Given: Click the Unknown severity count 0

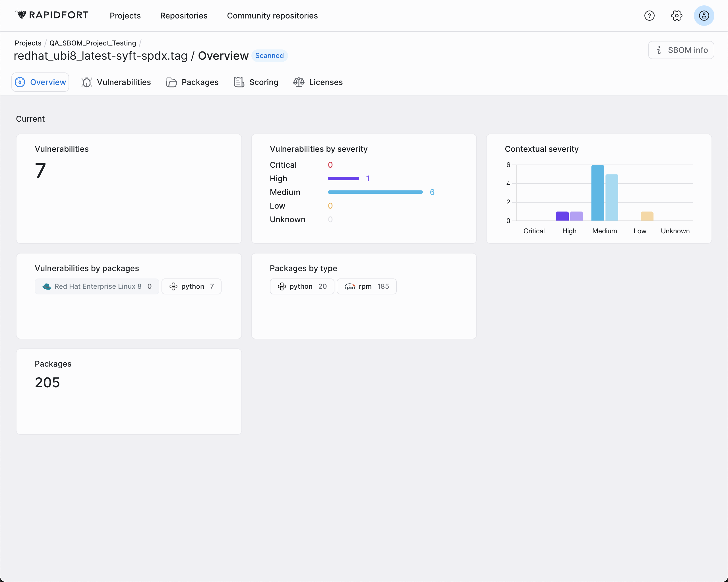Looking at the screenshot, I should (330, 219).
